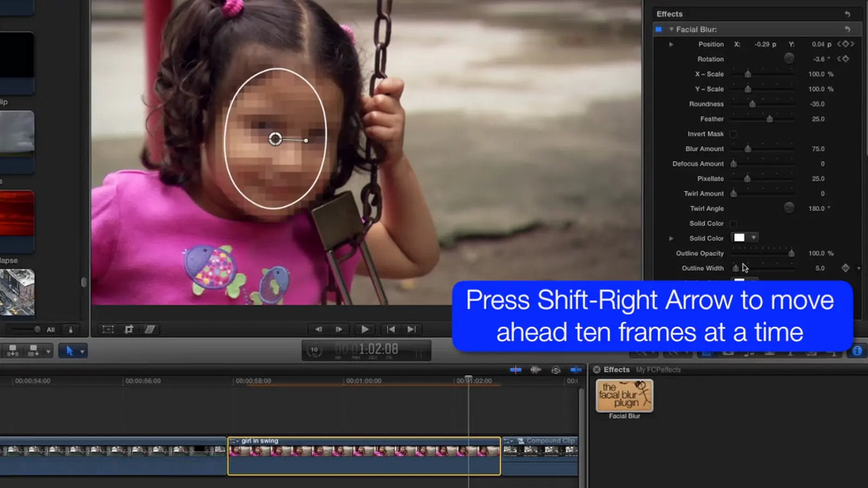Collapse the Facial Blur effect section

click(671, 29)
